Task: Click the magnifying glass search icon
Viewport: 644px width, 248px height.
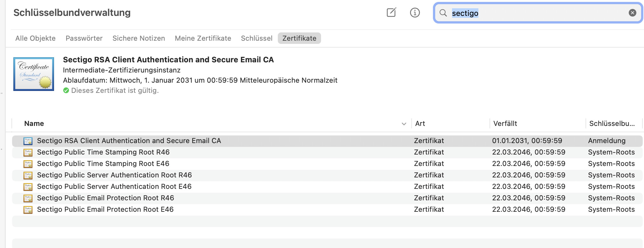Action: point(443,13)
